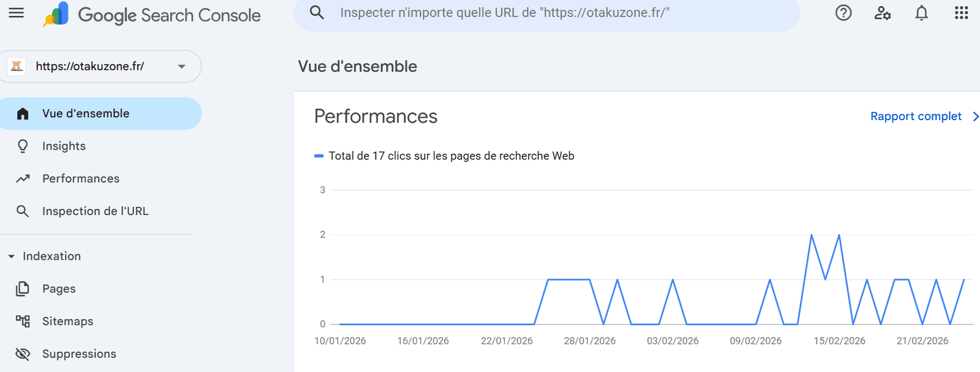This screenshot has height=372, width=980.
Task: Open user and permission settings icon
Action: (883, 13)
